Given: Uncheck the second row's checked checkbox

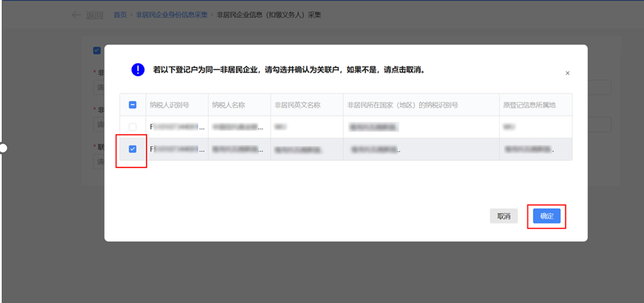Looking at the screenshot, I should 132,149.
